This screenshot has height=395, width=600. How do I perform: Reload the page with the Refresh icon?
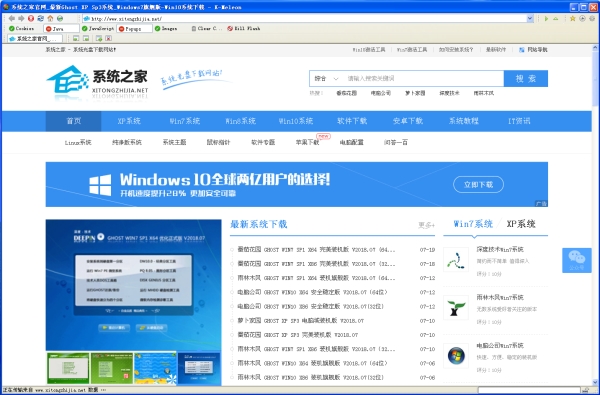click(41, 18)
